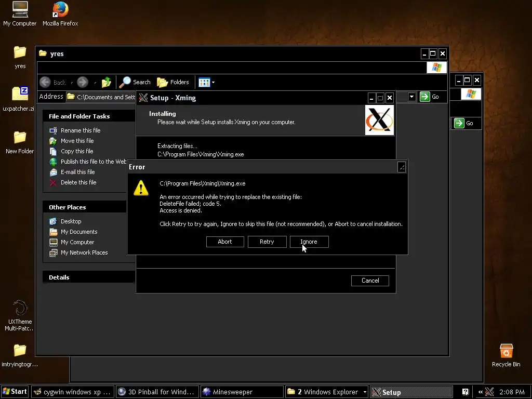This screenshot has width=532, height=399.
Task: Click the help question mark tray icon
Action: pos(465,392)
